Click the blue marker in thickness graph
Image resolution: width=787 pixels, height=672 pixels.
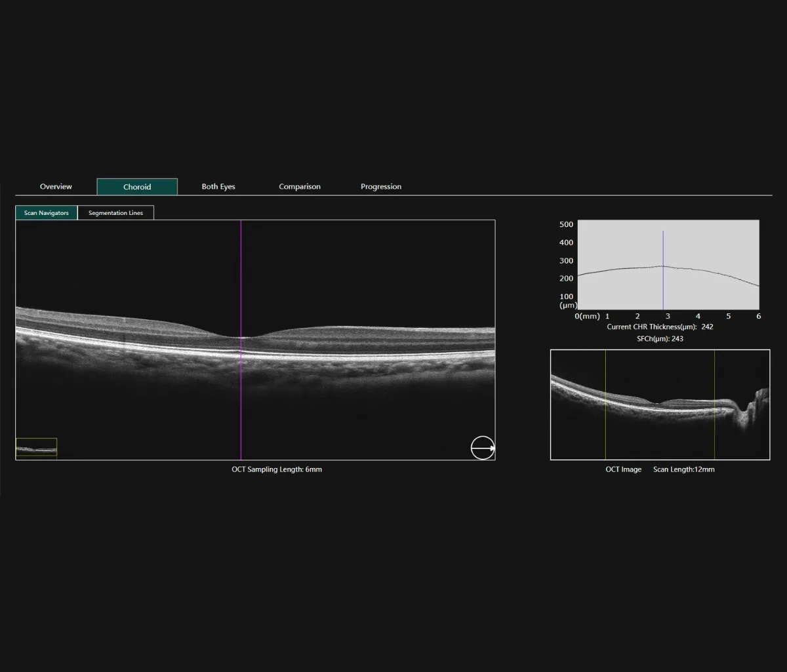coord(663,270)
